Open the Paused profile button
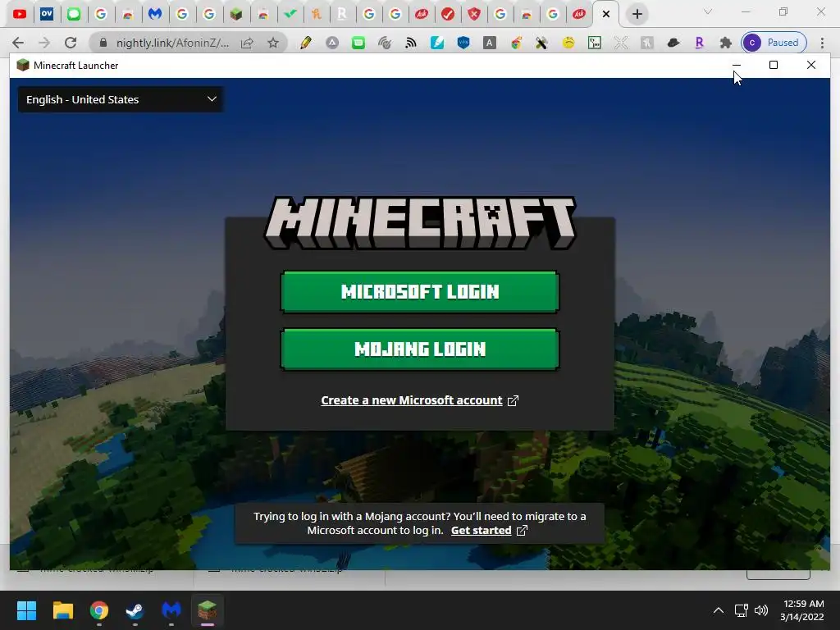The width and height of the screenshot is (840, 630). coord(774,43)
